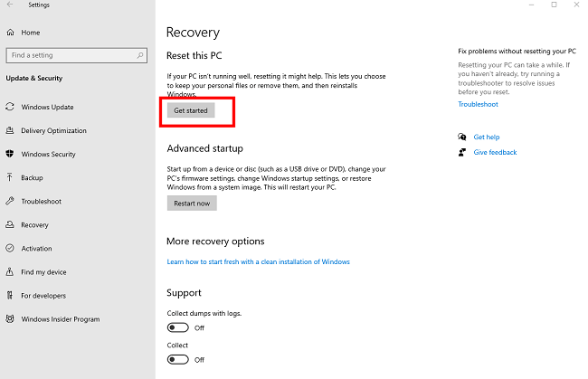Click the Give feedback person icon
This screenshot has height=379, width=588.
click(x=462, y=152)
